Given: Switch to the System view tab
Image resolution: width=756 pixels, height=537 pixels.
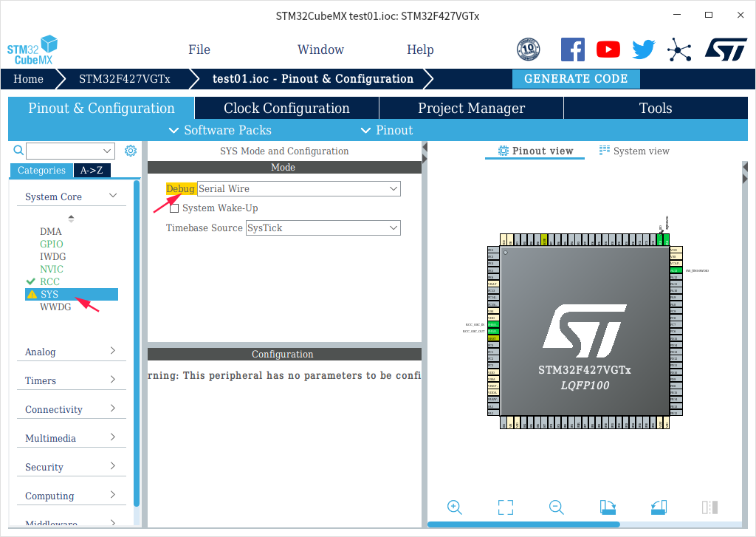Looking at the screenshot, I should pos(634,151).
